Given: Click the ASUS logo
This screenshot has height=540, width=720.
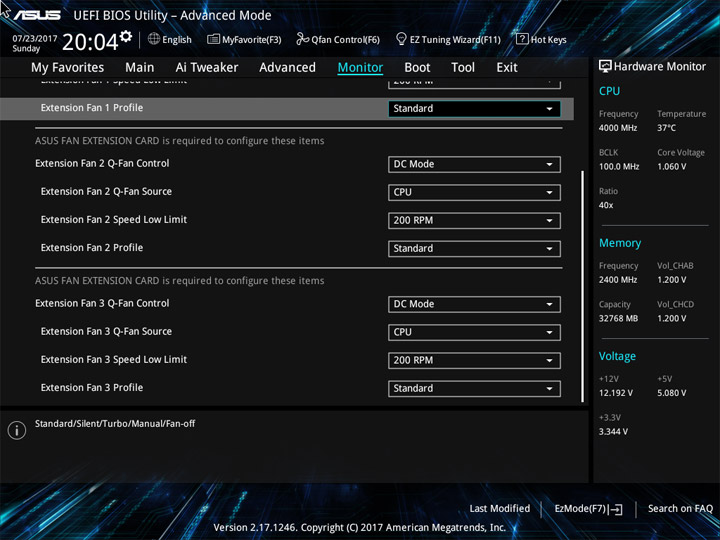Looking at the screenshot, I should (x=37, y=15).
